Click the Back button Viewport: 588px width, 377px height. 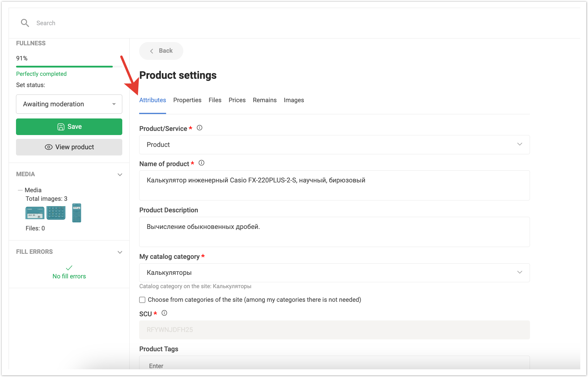(x=161, y=51)
